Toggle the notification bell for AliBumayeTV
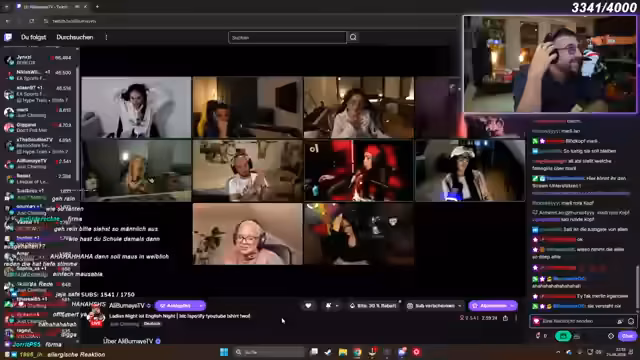The height and width of the screenshot is (360, 640). point(331,306)
